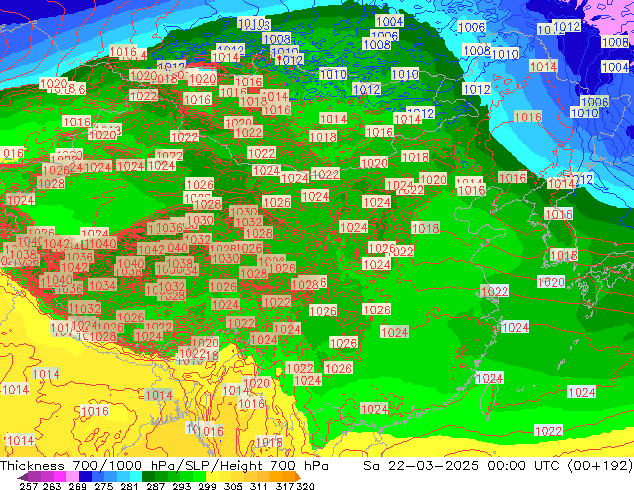Click the cyan swatch in the legend bar
The width and height of the screenshot is (634, 490).
point(136,476)
